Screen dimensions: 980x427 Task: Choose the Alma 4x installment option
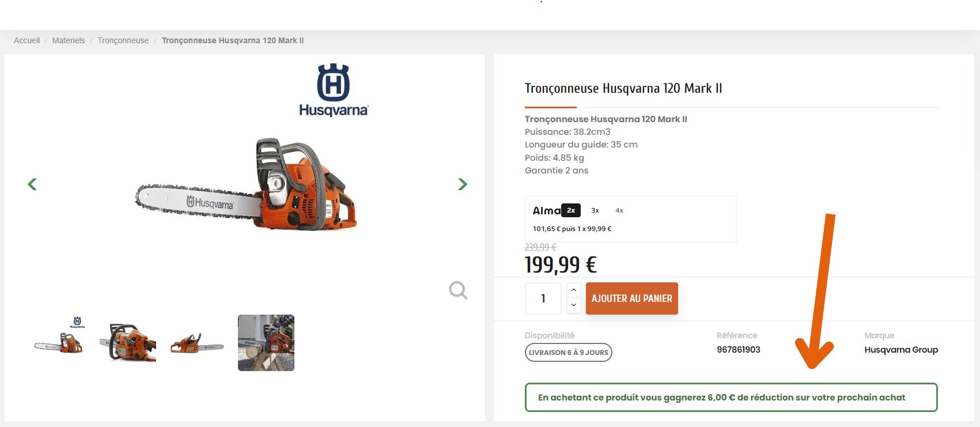tap(619, 210)
